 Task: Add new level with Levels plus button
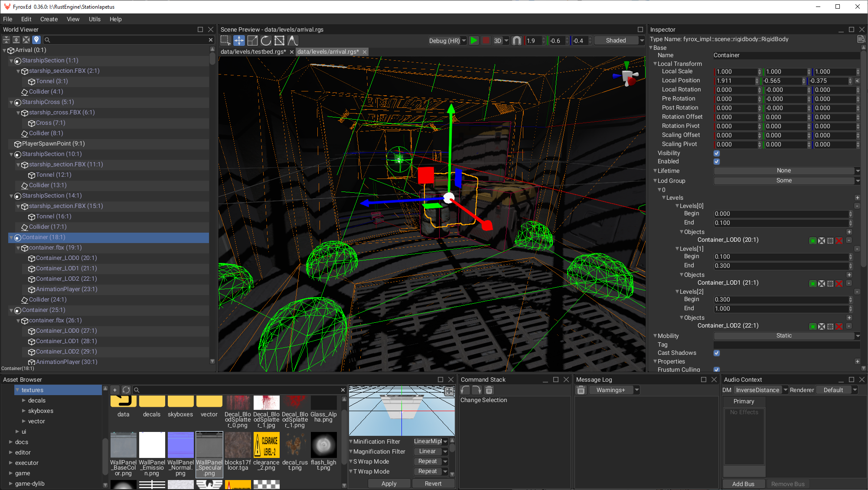[857, 198]
